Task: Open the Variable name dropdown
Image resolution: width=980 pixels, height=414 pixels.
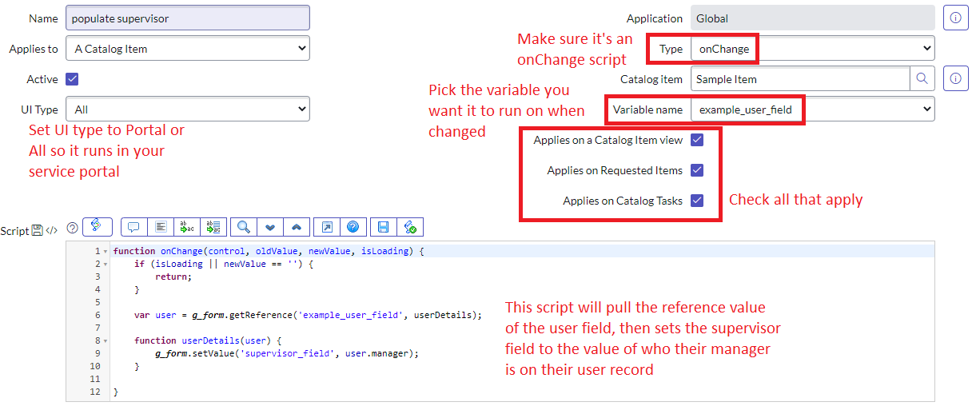Action: [x=812, y=109]
